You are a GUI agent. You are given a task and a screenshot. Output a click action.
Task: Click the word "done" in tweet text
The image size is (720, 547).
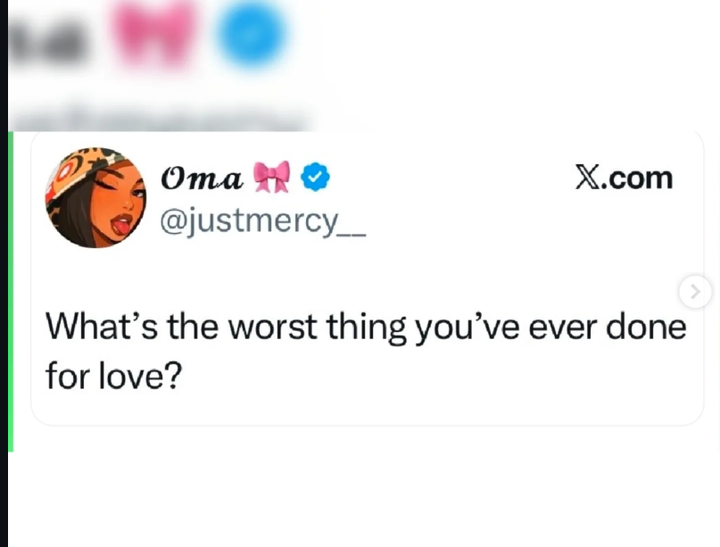(646, 328)
